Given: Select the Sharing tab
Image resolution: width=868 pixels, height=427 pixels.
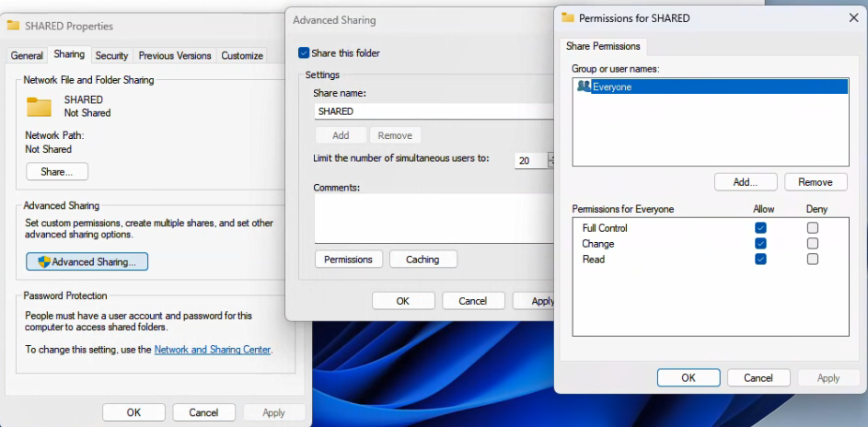Looking at the screenshot, I should pos(69,54).
